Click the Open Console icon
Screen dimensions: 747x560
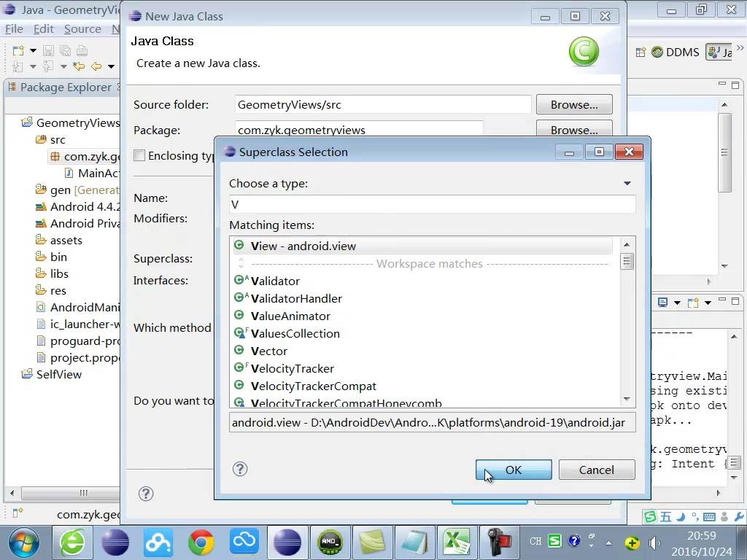pos(693,302)
